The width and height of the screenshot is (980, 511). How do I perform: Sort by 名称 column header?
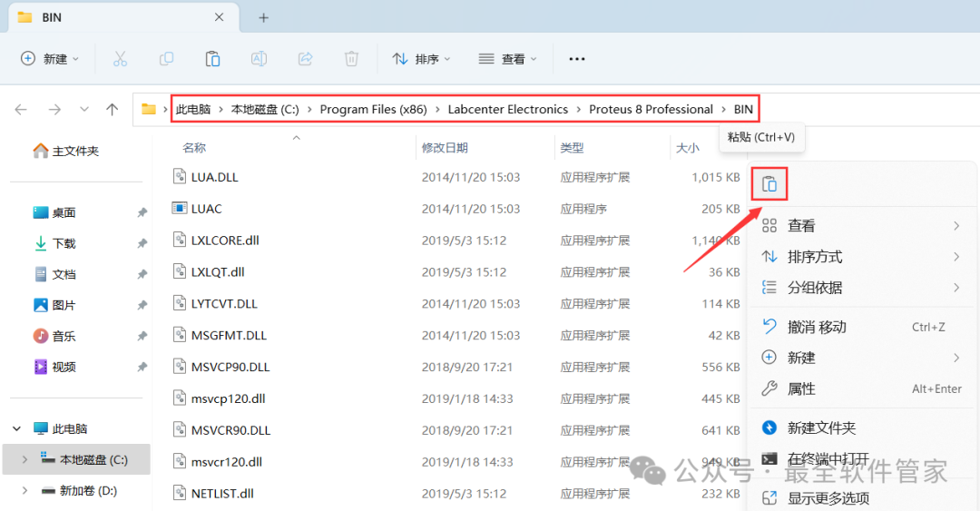point(194,148)
